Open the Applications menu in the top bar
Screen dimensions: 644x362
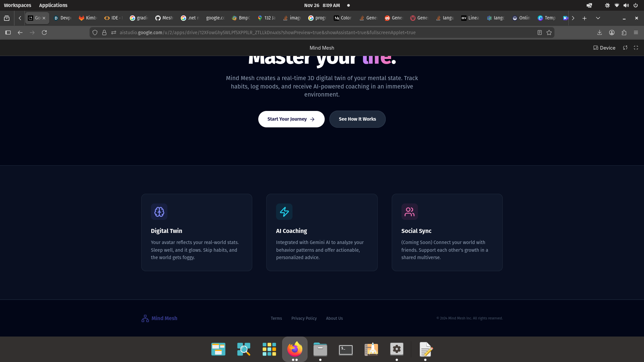point(53,5)
